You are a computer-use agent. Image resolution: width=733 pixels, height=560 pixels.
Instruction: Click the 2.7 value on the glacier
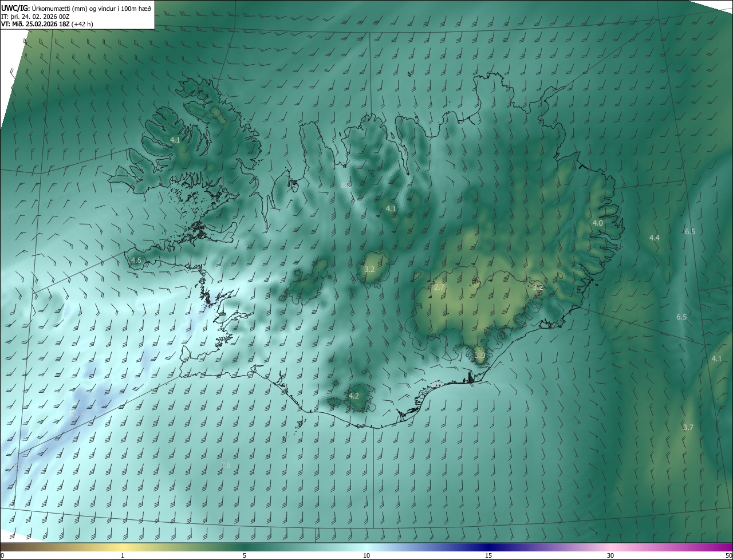pos(439,287)
